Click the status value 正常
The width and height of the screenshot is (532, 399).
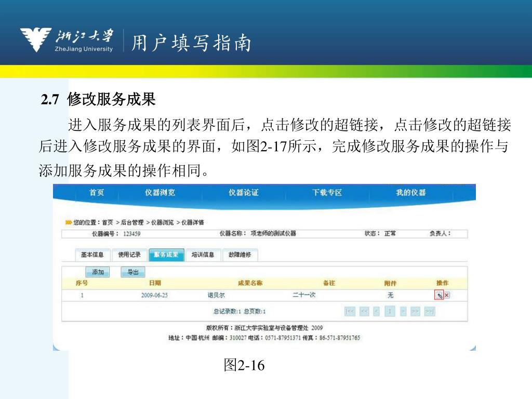390,233
